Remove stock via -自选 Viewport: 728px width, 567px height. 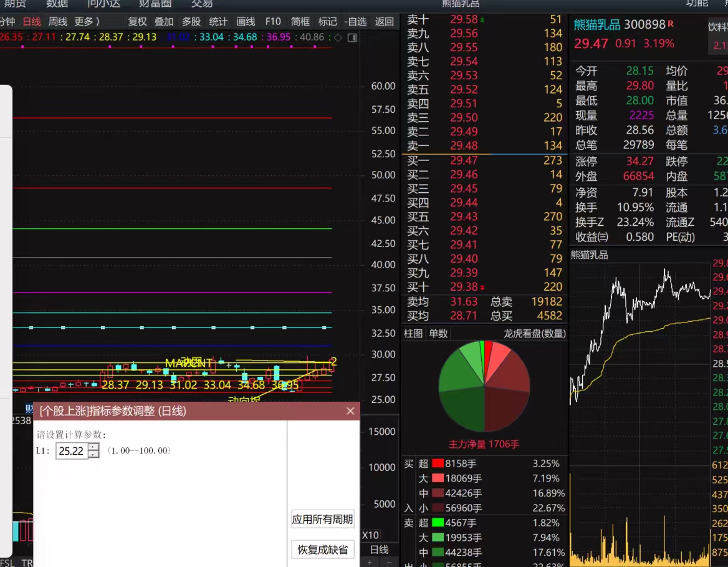tap(355, 21)
